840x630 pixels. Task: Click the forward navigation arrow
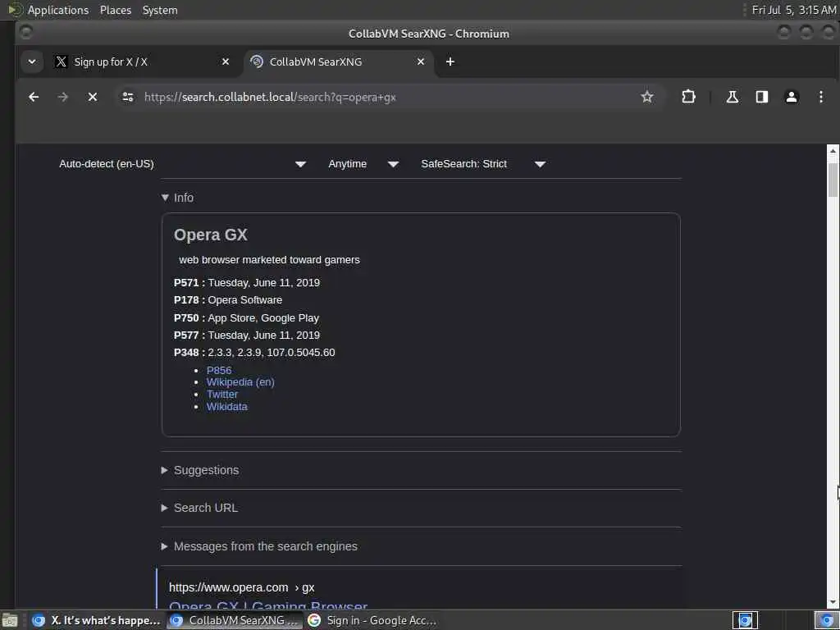pyautogui.click(x=62, y=97)
